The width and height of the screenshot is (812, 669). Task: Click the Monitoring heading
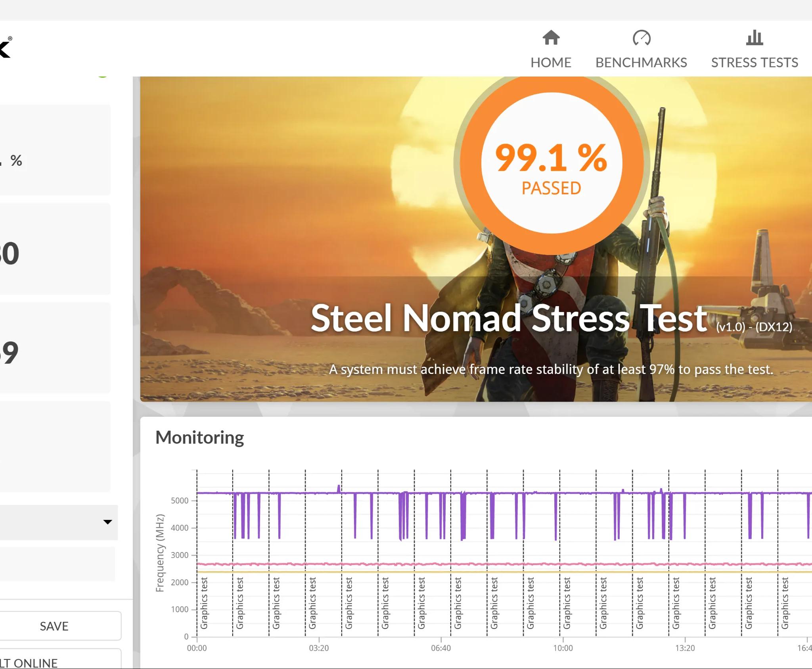click(199, 437)
